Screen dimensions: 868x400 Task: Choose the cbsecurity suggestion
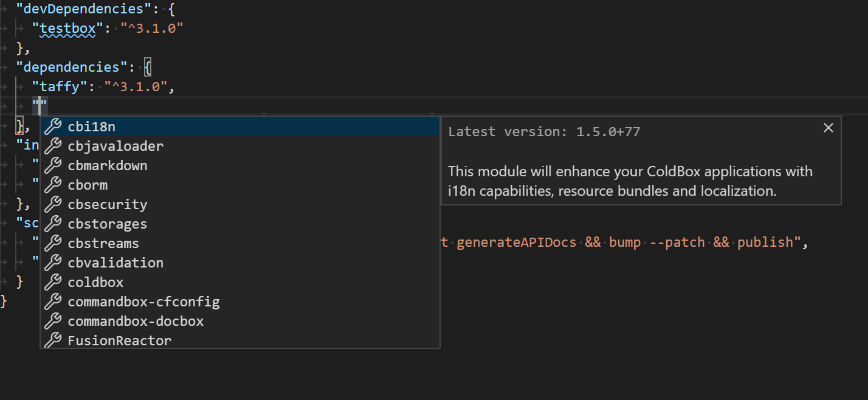(240, 204)
